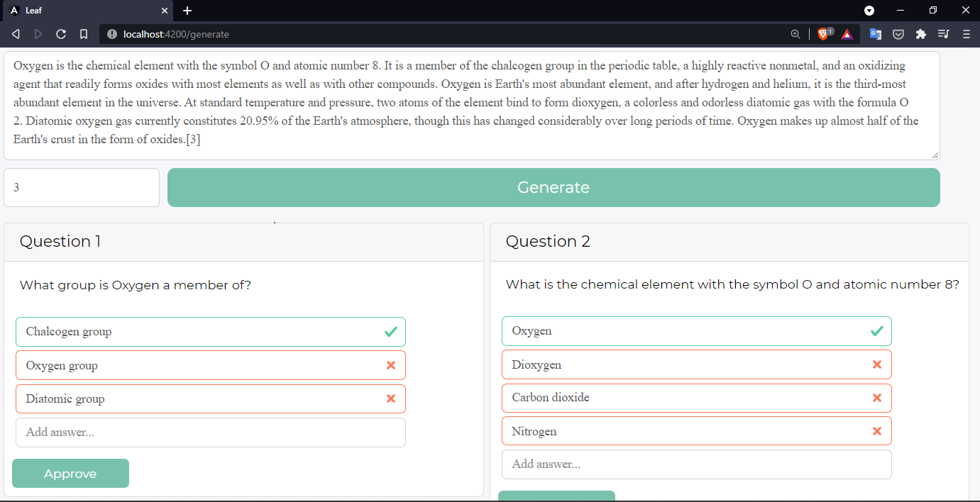The height and width of the screenshot is (502, 980).
Task: Expand the tab search dropdown arrow
Action: point(869,11)
